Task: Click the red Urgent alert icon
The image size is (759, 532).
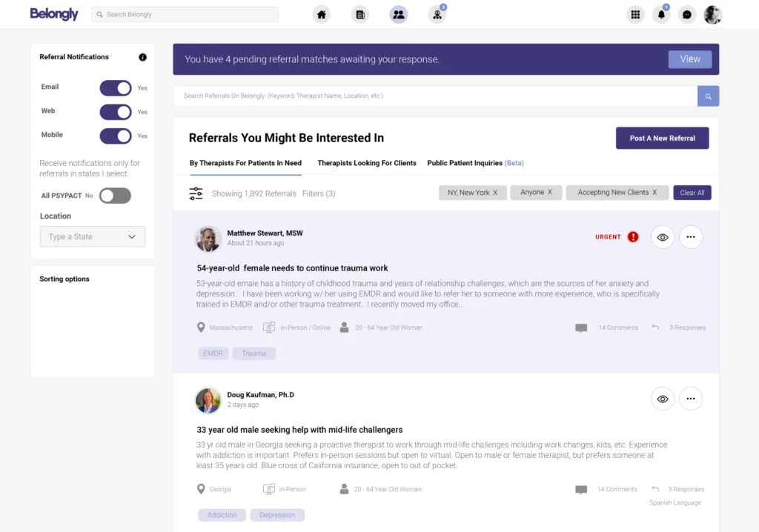Action: click(x=633, y=237)
